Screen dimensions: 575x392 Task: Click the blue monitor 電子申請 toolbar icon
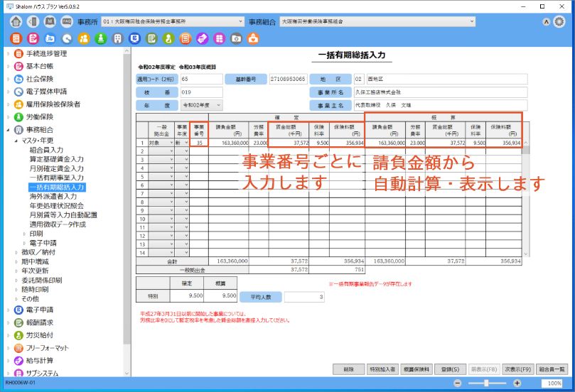click(x=134, y=38)
